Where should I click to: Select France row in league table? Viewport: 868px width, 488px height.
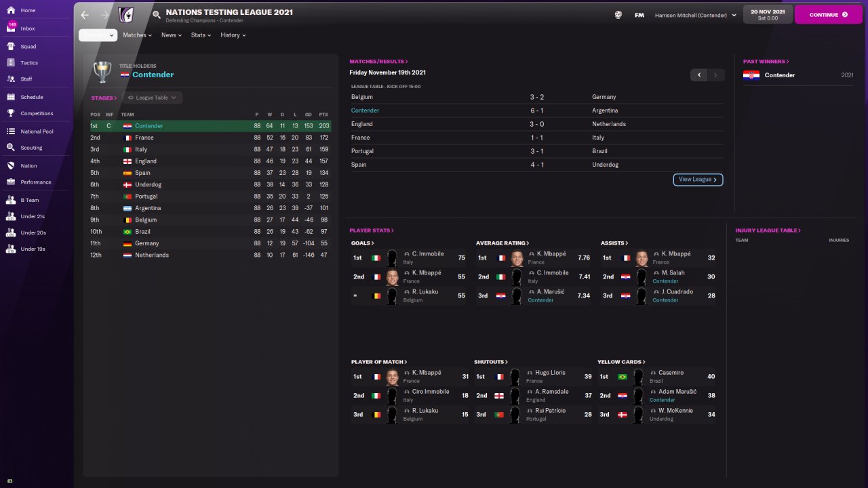[210, 138]
